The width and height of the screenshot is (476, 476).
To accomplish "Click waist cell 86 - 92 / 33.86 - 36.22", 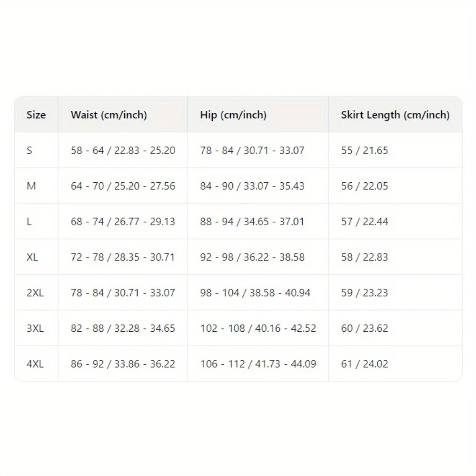I will click(x=123, y=364).
